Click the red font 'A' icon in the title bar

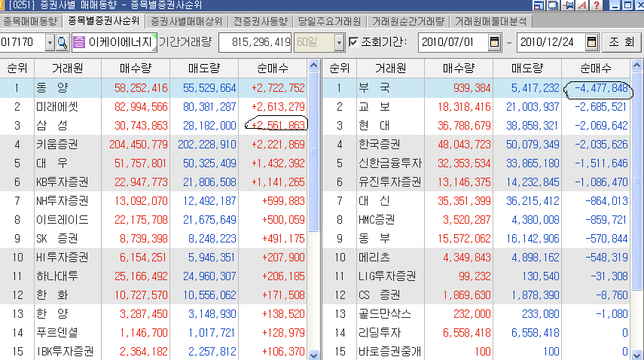tap(582, 5)
